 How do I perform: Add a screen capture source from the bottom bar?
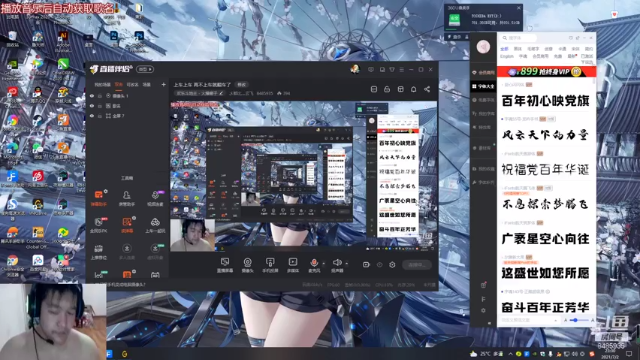[224, 265]
